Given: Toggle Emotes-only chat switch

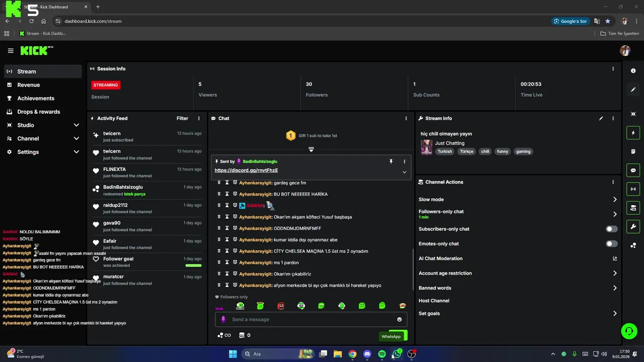Looking at the screenshot, I should pyautogui.click(x=611, y=244).
